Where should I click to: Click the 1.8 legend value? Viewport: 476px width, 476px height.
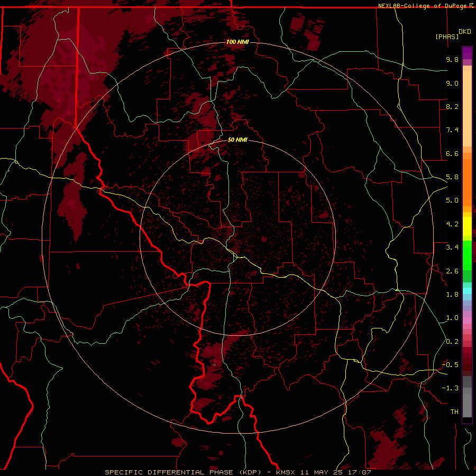(452, 295)
